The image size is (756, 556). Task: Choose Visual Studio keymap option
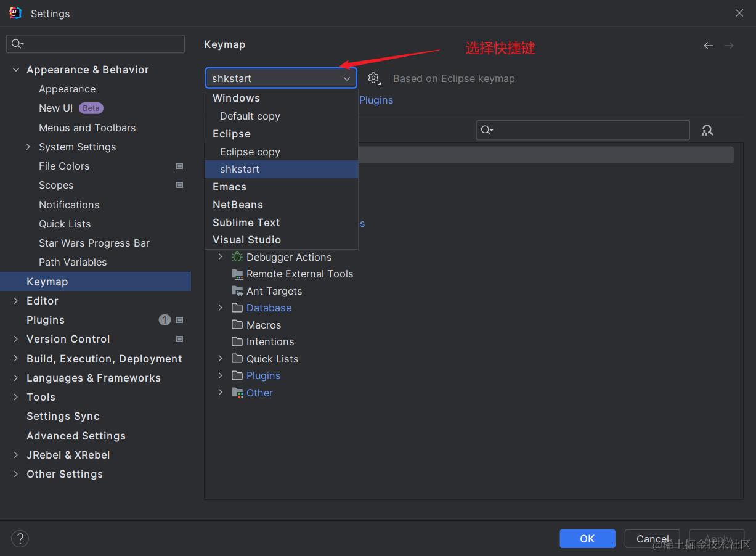coord(282,240)
